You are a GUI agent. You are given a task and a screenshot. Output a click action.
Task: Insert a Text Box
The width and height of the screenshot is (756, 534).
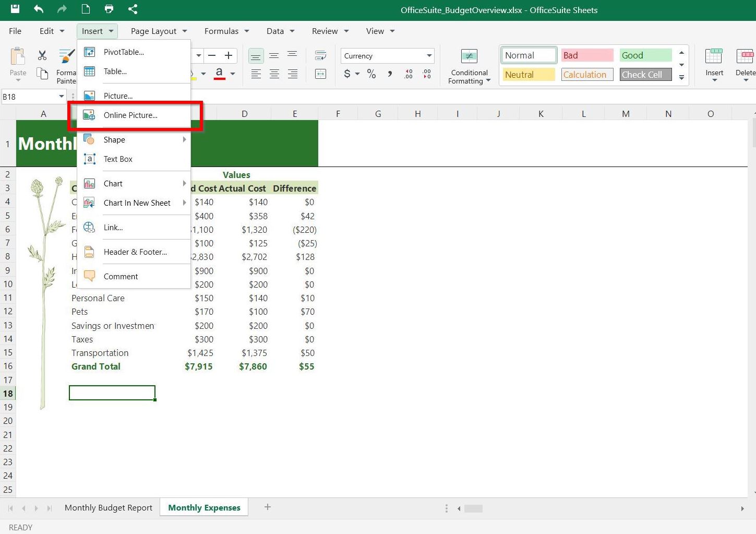(x=134, y=159)
